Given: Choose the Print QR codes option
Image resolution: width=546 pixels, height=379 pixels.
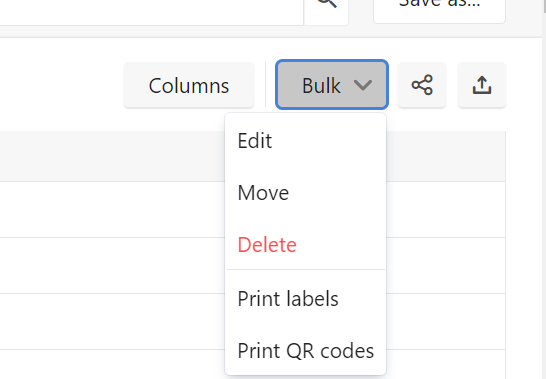Looking at the screenshot, I should [305, 350].
